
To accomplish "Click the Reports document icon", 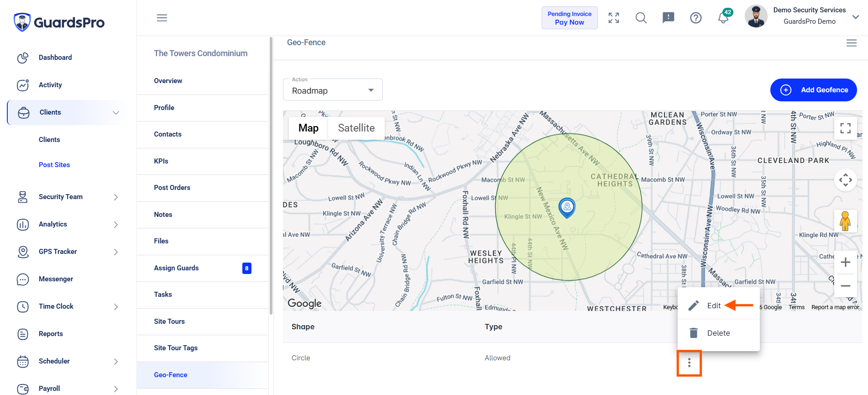I will (x=23, y=334).
